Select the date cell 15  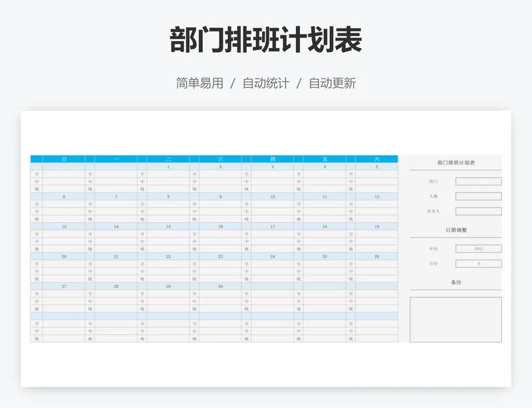pos(168,226)
